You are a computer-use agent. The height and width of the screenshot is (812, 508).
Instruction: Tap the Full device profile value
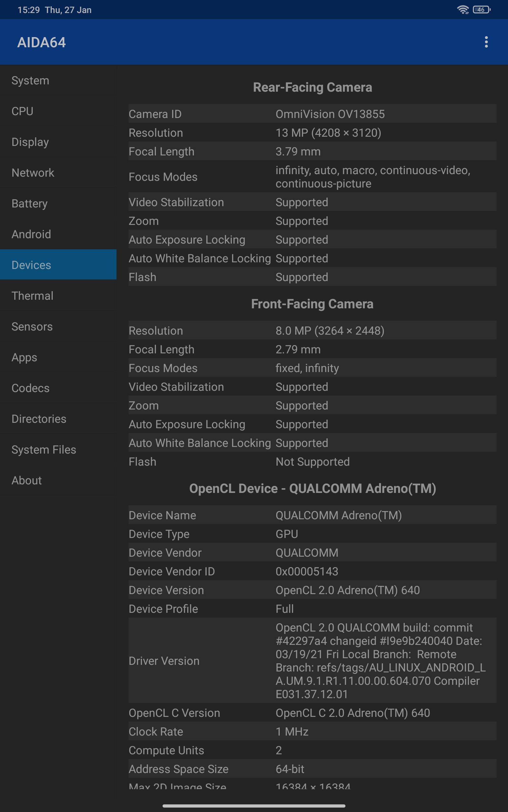284,609
